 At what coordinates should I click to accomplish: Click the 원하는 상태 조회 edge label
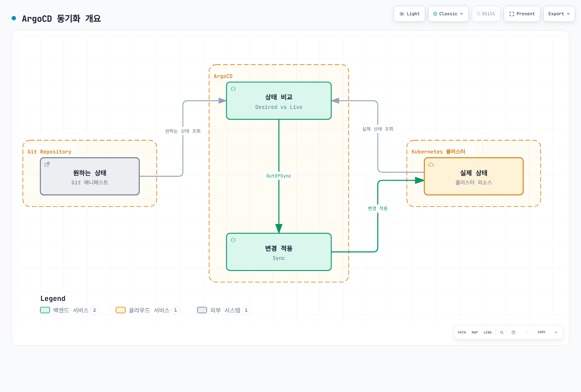pos(183,131)
